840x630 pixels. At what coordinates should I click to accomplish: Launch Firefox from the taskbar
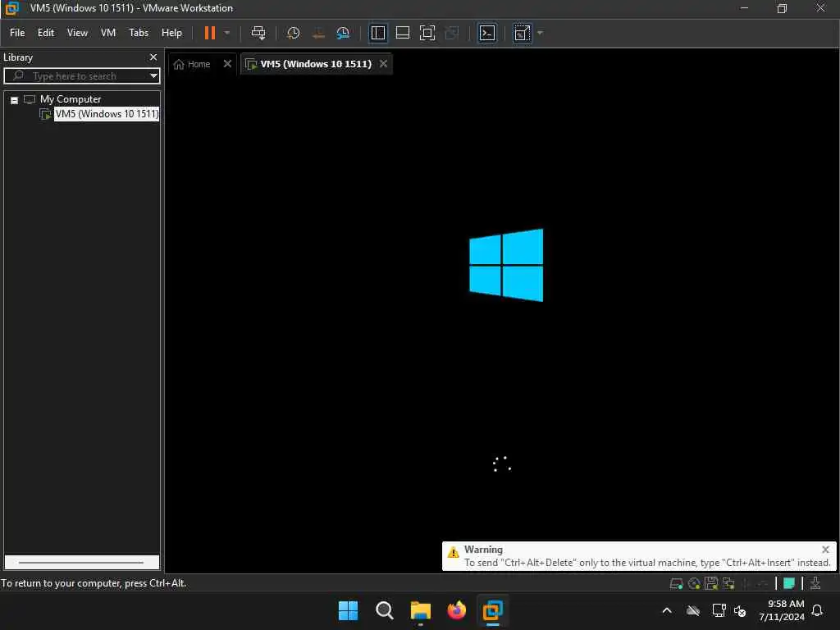point(456,610)
